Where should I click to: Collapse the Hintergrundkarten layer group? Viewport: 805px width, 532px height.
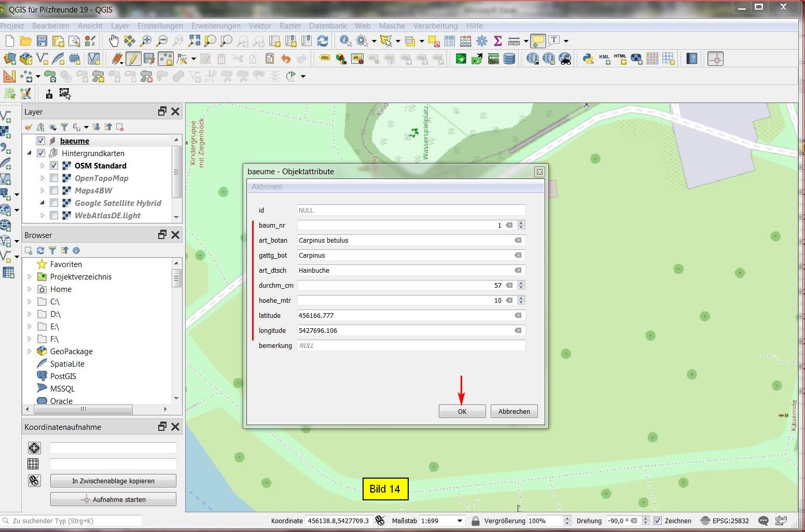[30, 153]
